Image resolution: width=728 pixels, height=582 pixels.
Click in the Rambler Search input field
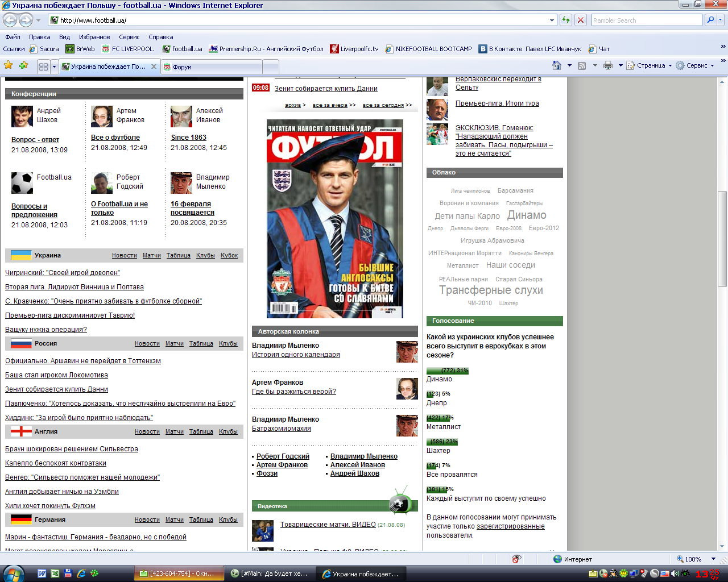pyautogui.click(x=647, y=20)
